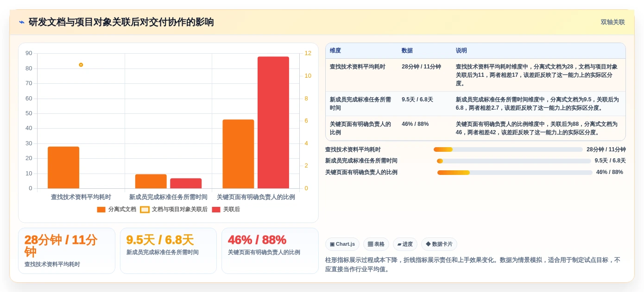Screen dimensions: 644x292
Task: Click the red 6.8 bar in the chart
Action: [186, 183]
